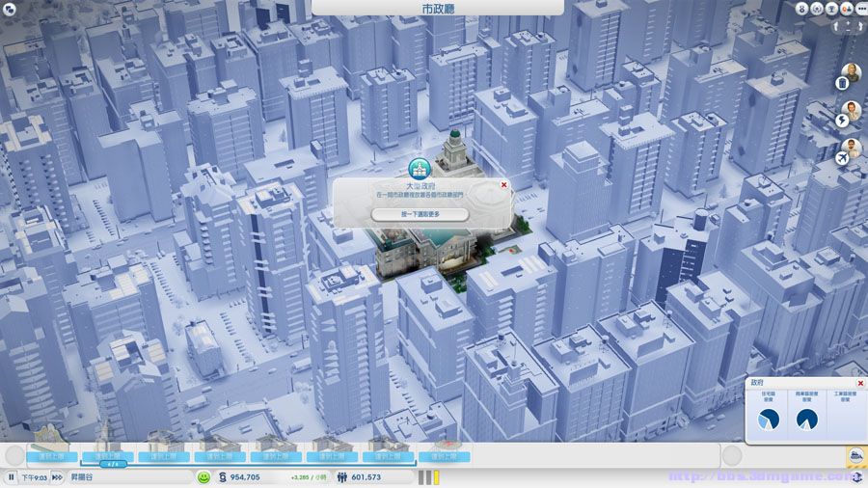The width and height of the screenshot is (868, 488).
Task: Open the airport advisor airplane icon
Action: pyautogui.click(x=842, y=159)
